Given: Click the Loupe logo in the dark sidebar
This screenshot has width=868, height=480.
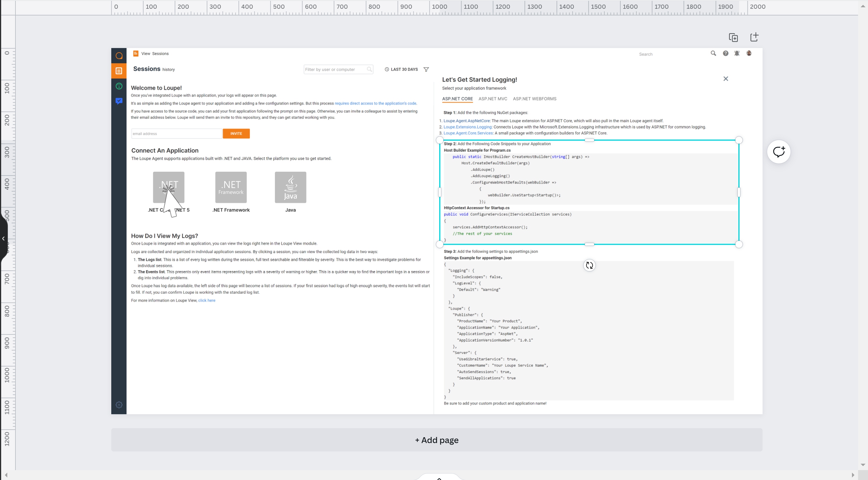Looking at the screenshot, I should (119, 56).
